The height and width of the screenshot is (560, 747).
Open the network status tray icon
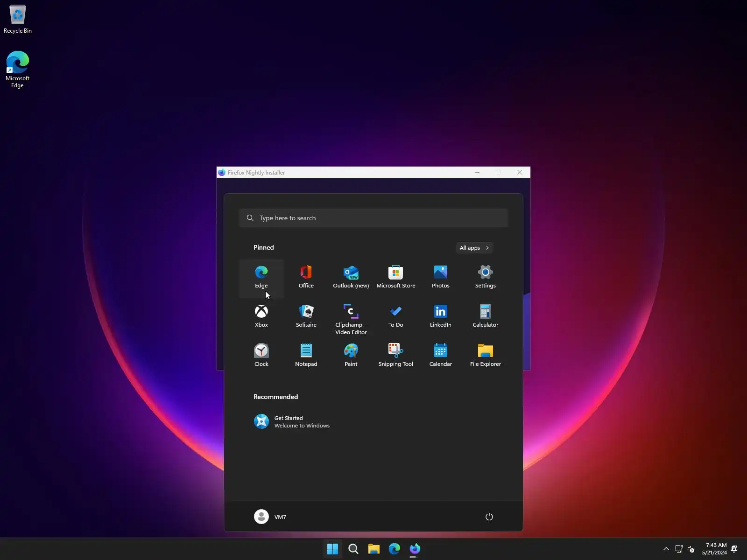tap(679, 549)
